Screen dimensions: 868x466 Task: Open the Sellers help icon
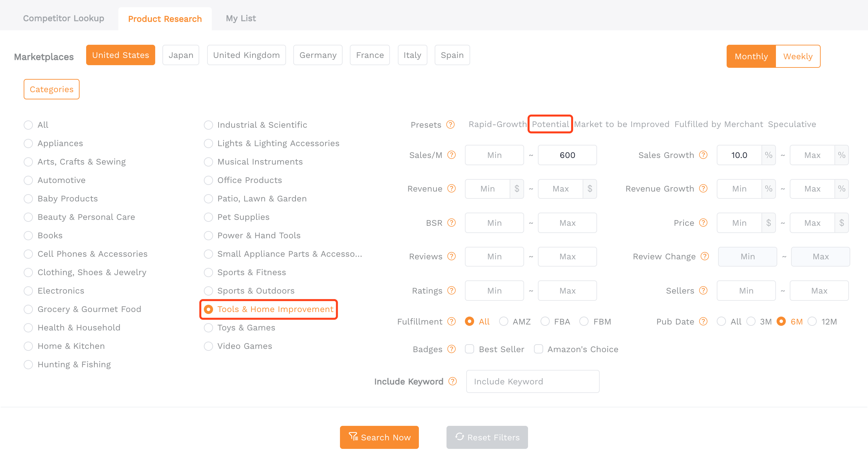click(703, 291)
